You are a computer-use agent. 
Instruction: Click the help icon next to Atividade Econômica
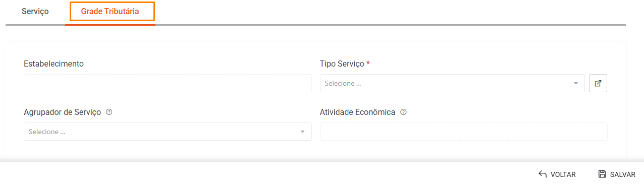[x=403, y=112]
